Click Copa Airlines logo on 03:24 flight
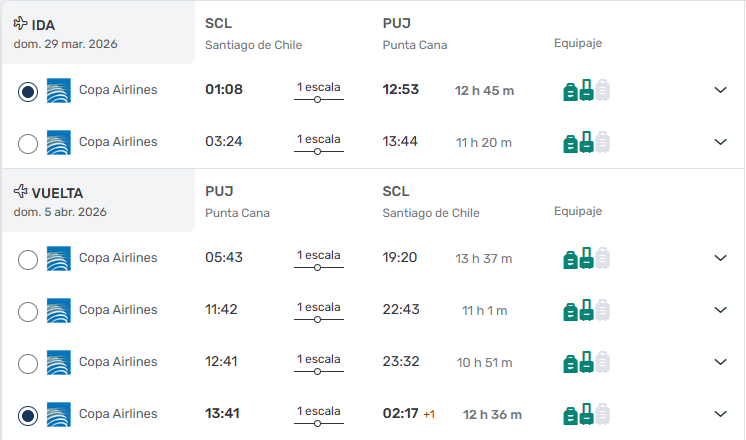This screenshot has height=440, width=746. [59, 142]
